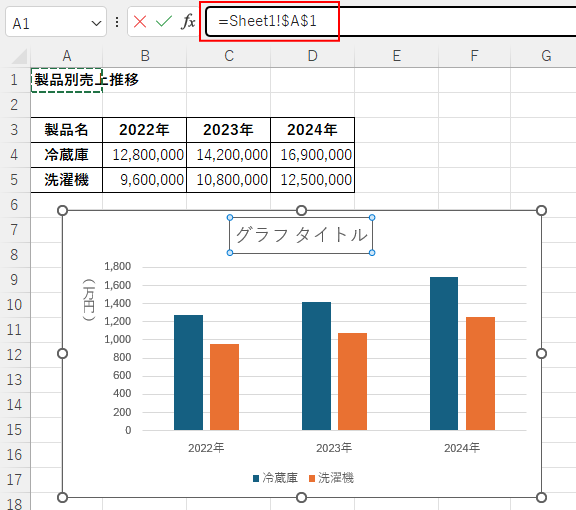
Task: Select row 10 header
Action: tap(15, 305)
